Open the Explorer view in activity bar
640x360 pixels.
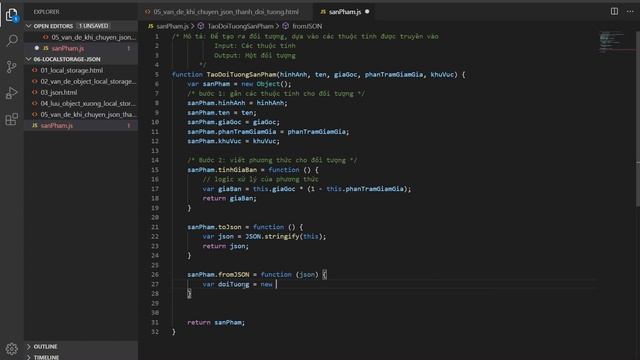coord(12,15)
